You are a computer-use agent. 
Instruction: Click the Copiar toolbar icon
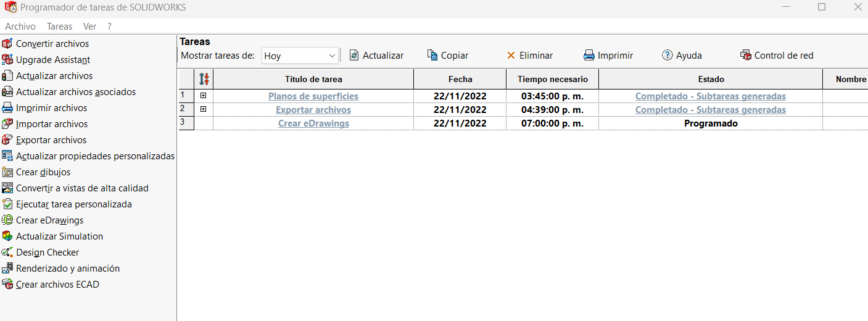[x=432, y=56]
